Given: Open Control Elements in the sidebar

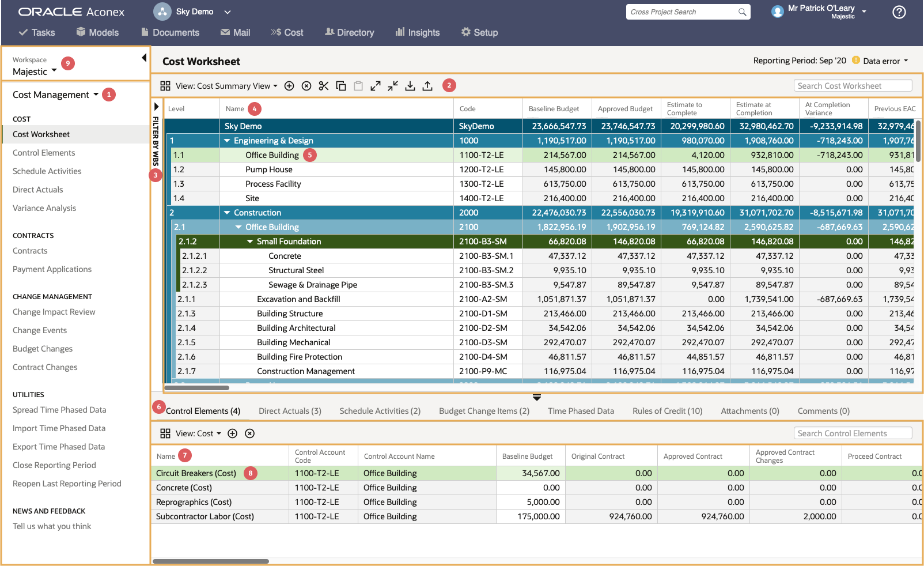Looking at the screenshot, I should point(44,153).
